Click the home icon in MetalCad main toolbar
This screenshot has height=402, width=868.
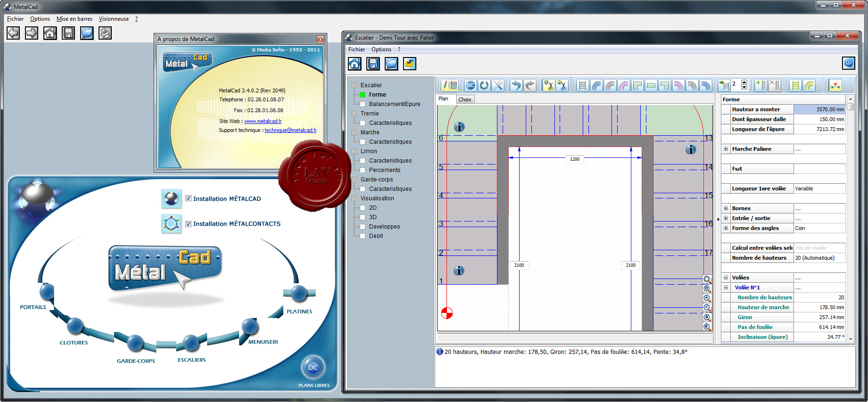click(x=50, y=33)
